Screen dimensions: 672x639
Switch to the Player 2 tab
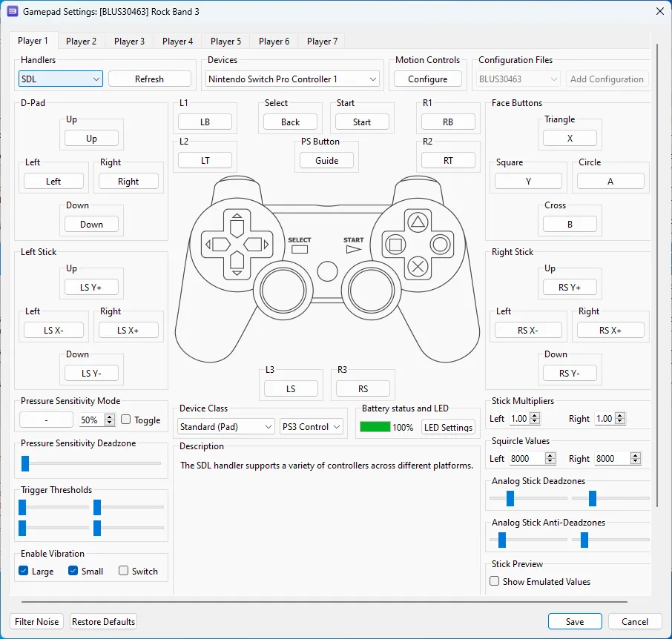click(81, 42)
